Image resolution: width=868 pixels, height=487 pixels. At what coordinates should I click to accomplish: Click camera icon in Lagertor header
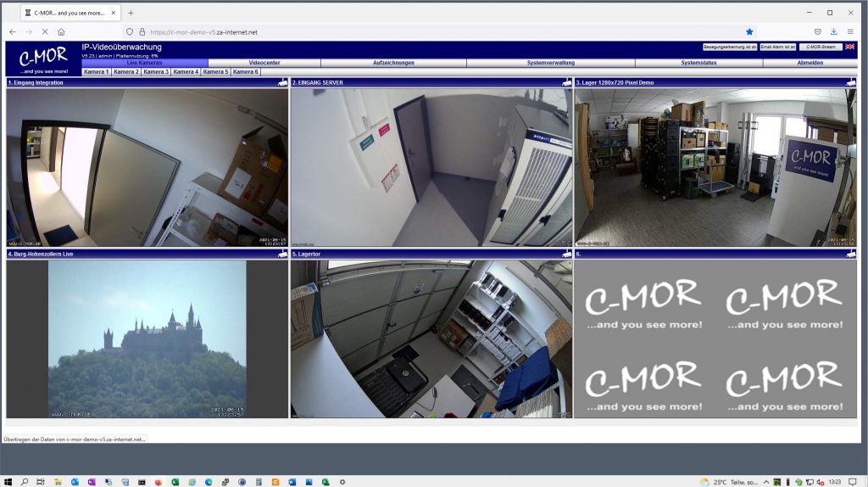(x=567, y=254)
